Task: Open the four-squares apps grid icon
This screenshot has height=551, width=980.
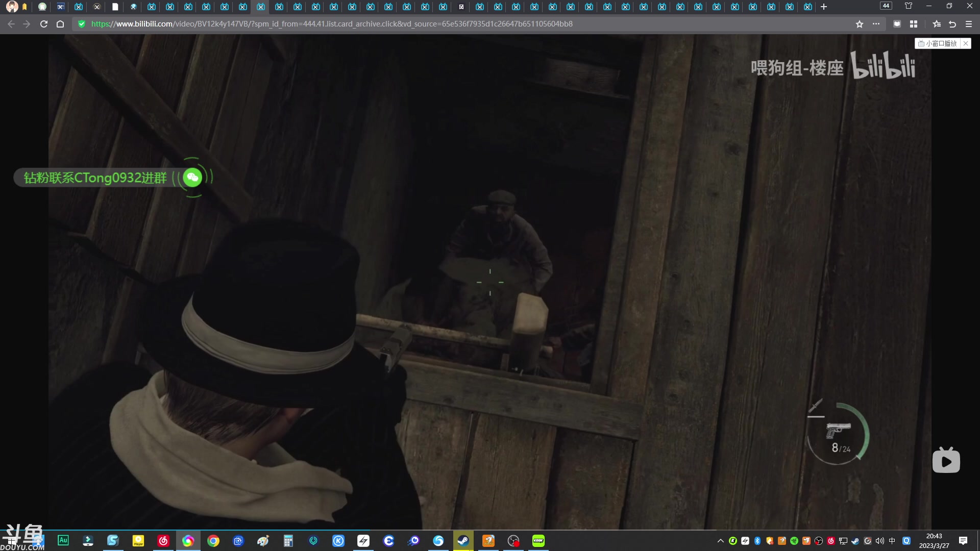Action: 914,24
